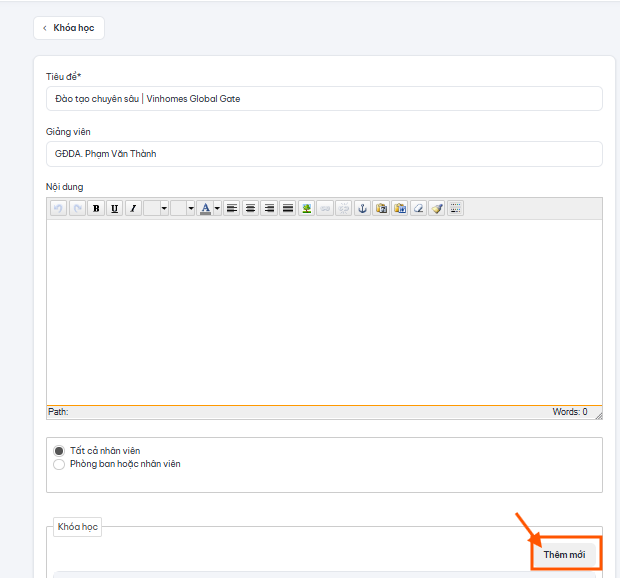Click the editor resize handle corner
Image resolution: width=620 pixels, height=578 pixels.
pyautogui.click(x=599, y=416)
